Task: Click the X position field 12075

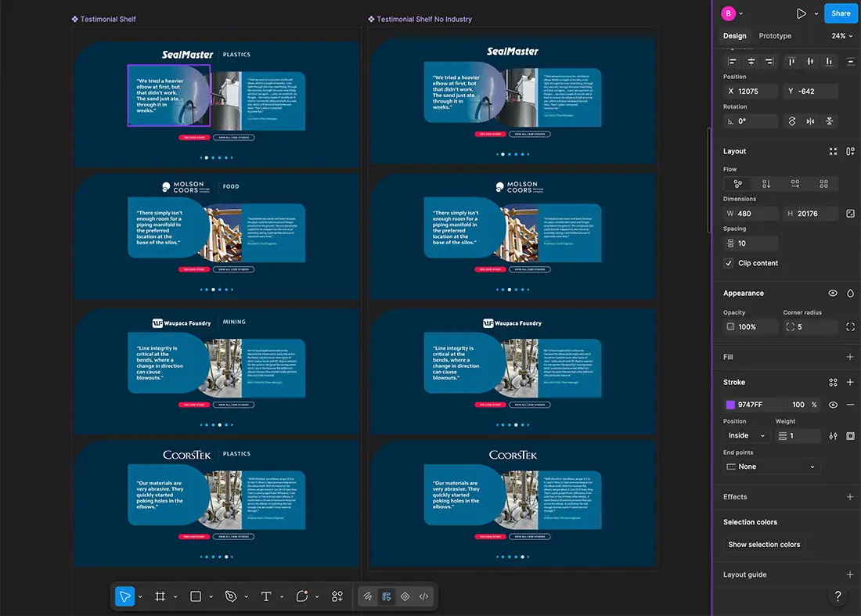Action: click(x=751, y=91)
